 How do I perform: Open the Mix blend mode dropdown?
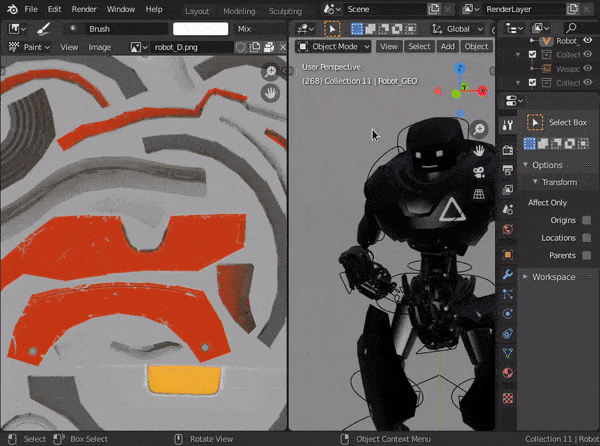(x=260, y=29)
